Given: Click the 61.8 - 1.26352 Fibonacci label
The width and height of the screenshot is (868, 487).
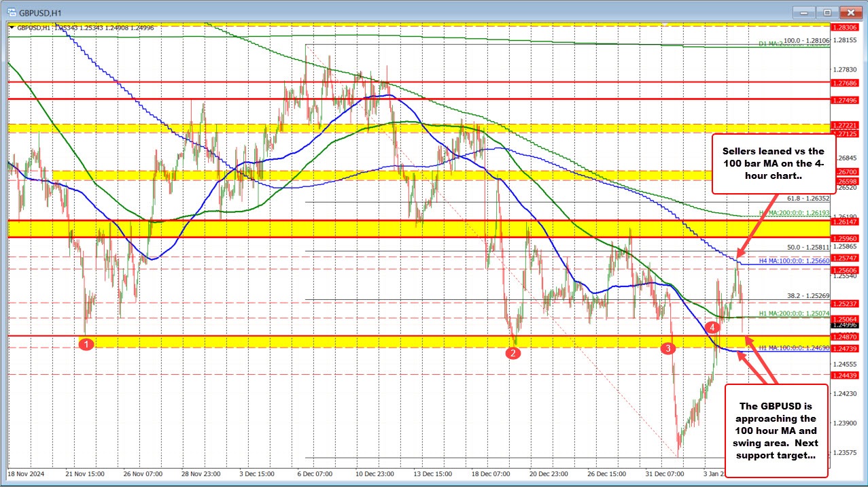Looking at the screenshot, I should (808, 199).
